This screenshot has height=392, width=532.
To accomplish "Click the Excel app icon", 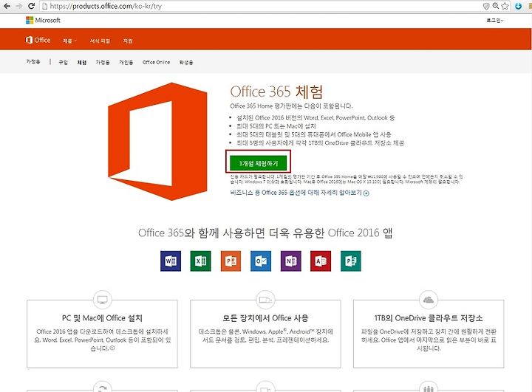I will tap(200, 261).
